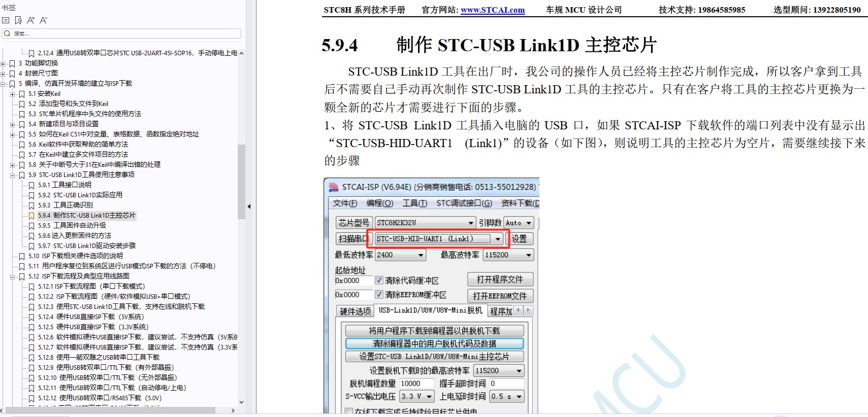Click bookmark icon beside 5.12.1 ISP下载流程图
The height and width of the screenshot is (417, 868).
coord(31,287)
